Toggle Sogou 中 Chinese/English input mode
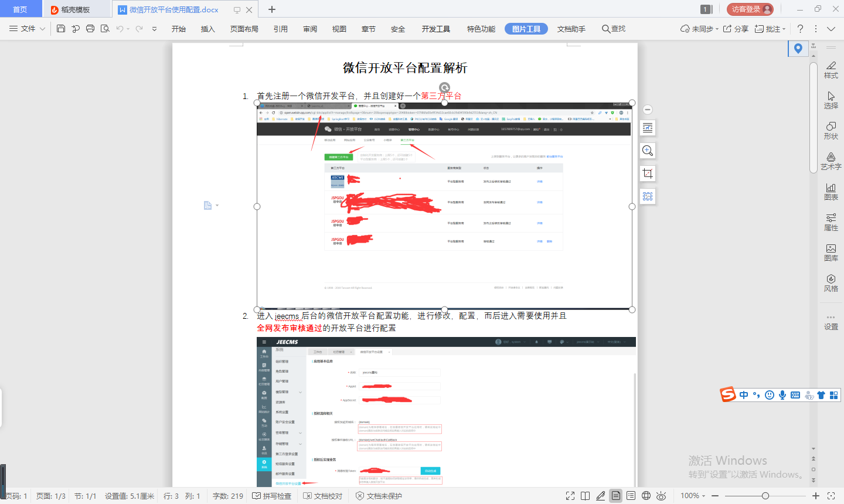This screenshot has height=504, width=844. click(744, 395)
